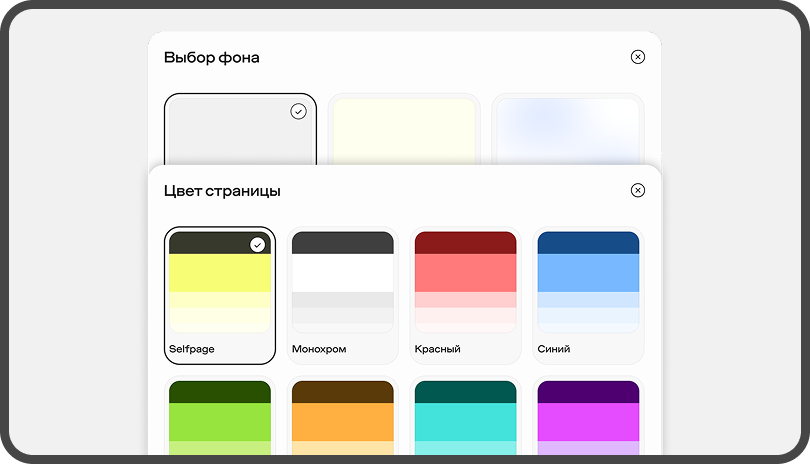Pick the soft blue gradient background thumbnail
This screenshot has width=810, height=464.
(x=568, y=129)
